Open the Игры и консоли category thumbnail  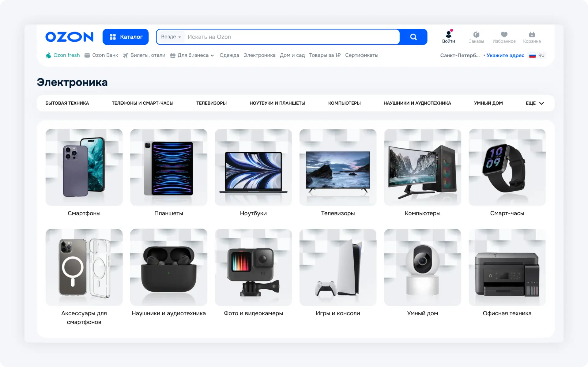click(x=338, y=267)
